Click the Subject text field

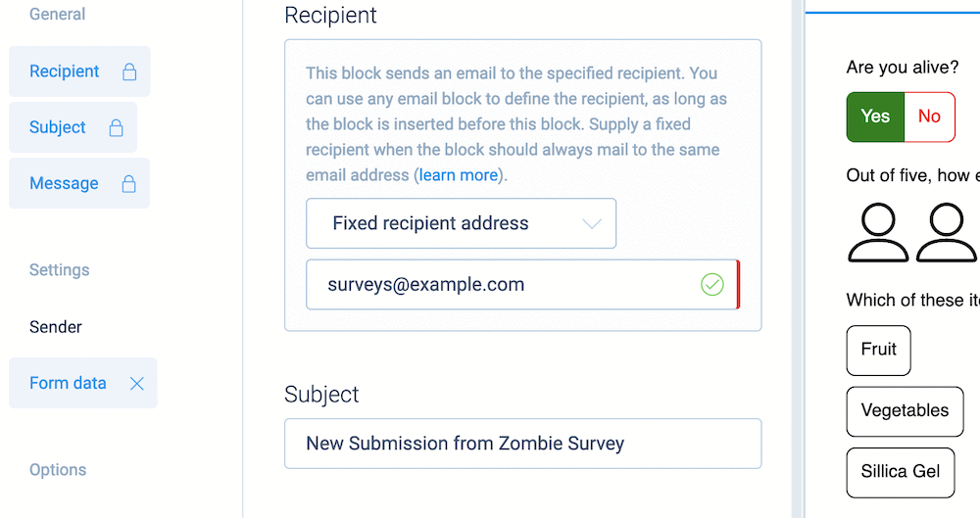pos(522,444)
